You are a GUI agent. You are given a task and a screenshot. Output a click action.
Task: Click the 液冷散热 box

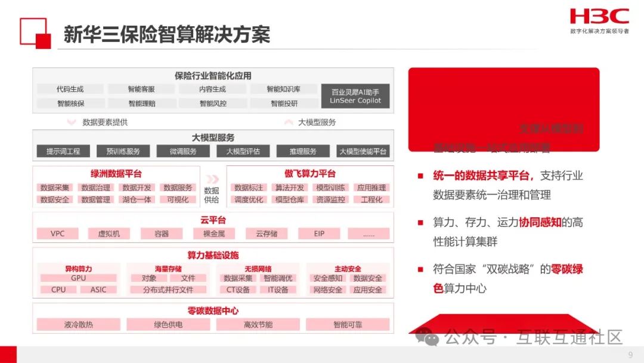pyautogui.click(x=79, y=324)
